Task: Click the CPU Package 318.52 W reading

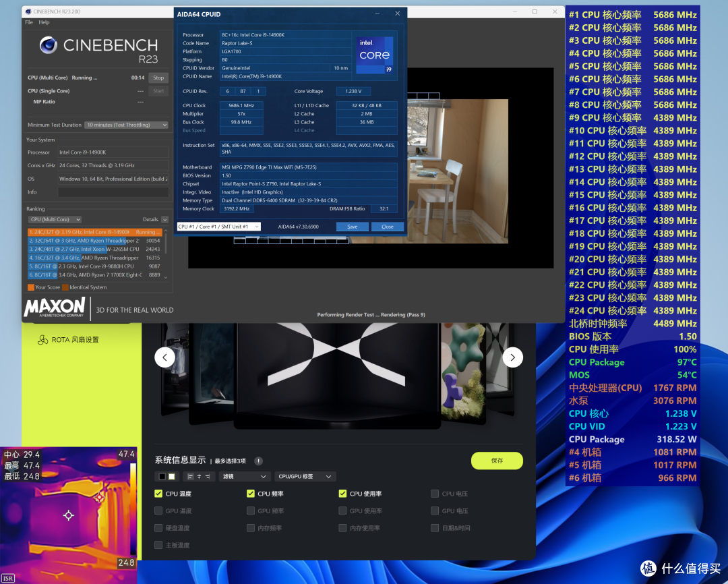Action: 632,439
